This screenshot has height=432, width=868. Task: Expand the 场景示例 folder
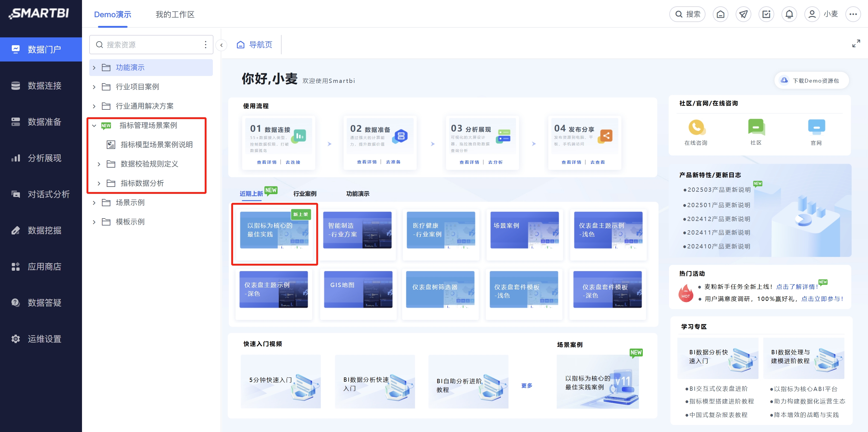click(94, 203)
